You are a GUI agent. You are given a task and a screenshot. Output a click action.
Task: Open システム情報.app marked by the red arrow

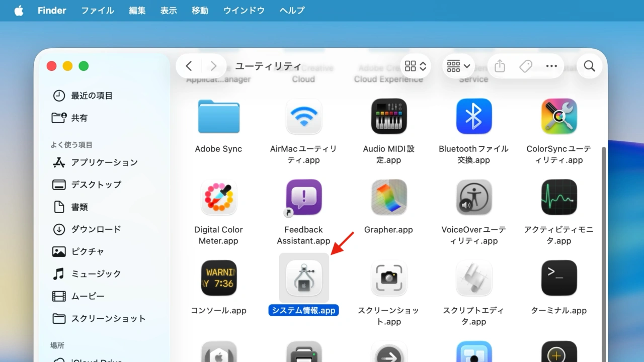click(x=303, y=278)
